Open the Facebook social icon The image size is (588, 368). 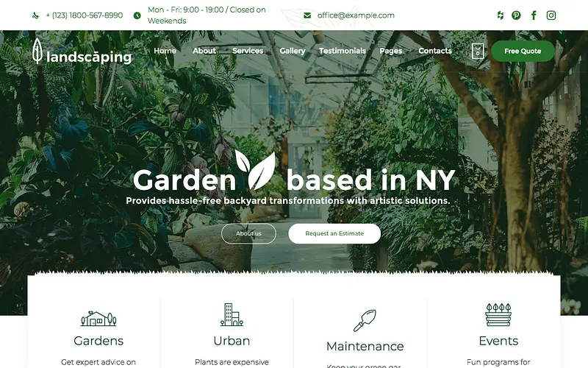coord(534,15)
